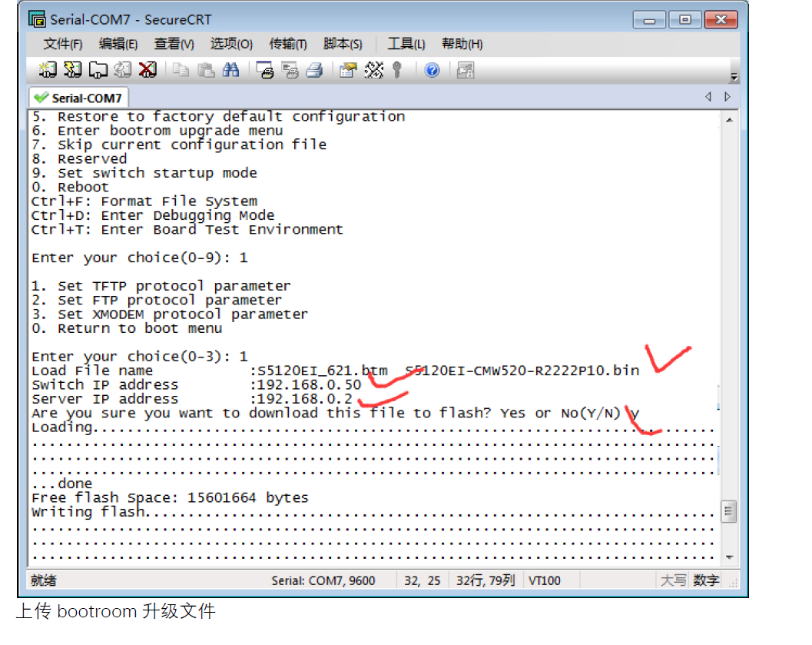Click status bar '就绪' text
Viewport: 812px width, 645px height.
tap(43, 580)
